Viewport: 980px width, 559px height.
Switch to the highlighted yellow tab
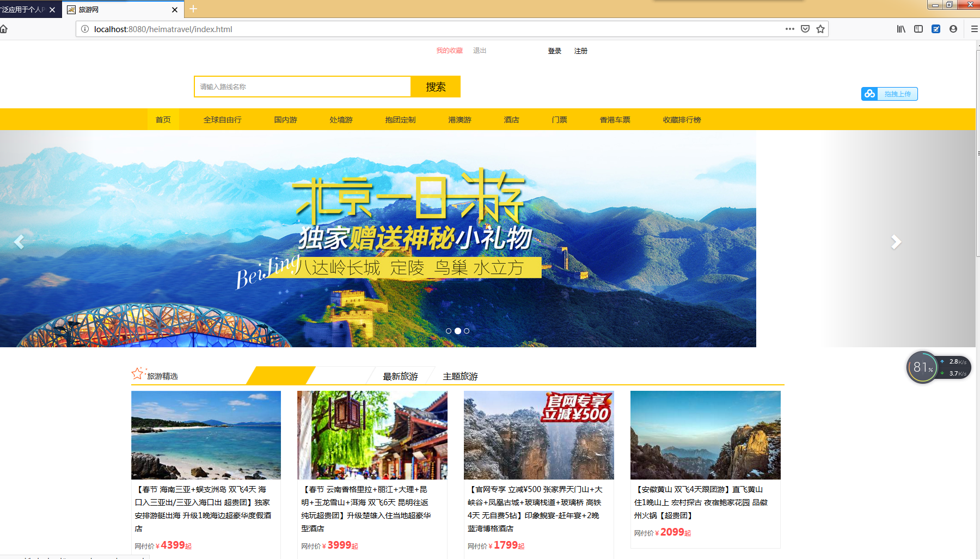click(281, 376)
